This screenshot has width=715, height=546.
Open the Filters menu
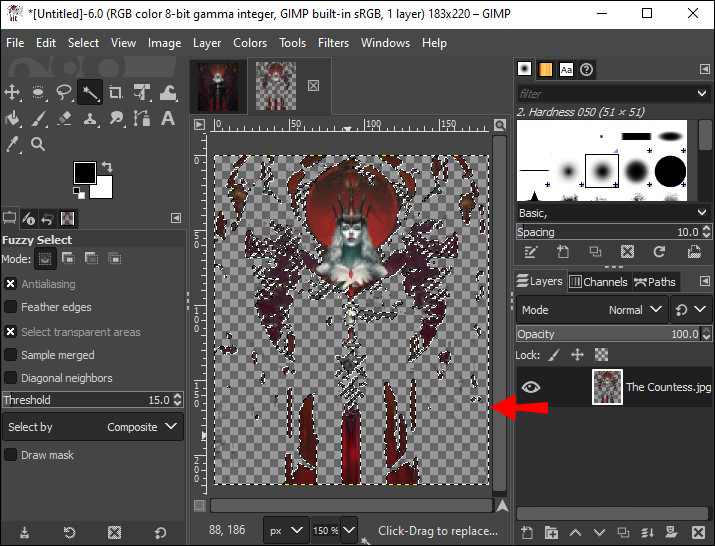pyautogui.click(x=333, y=43)
